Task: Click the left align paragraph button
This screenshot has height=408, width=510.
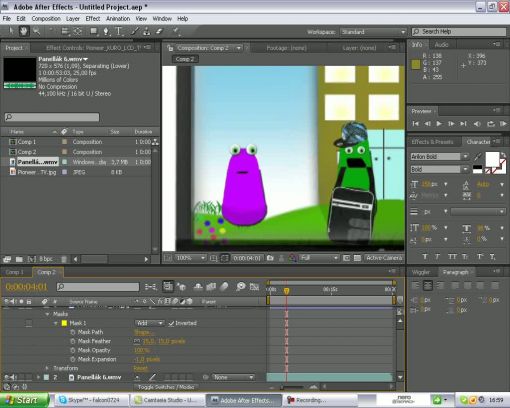Action: click(x=415, y=285)
